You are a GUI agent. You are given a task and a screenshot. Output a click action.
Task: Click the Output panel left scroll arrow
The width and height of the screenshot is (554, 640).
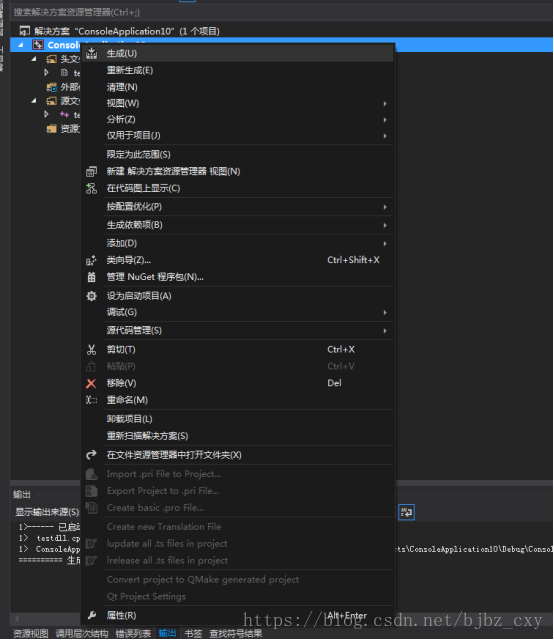click(17, 618)
